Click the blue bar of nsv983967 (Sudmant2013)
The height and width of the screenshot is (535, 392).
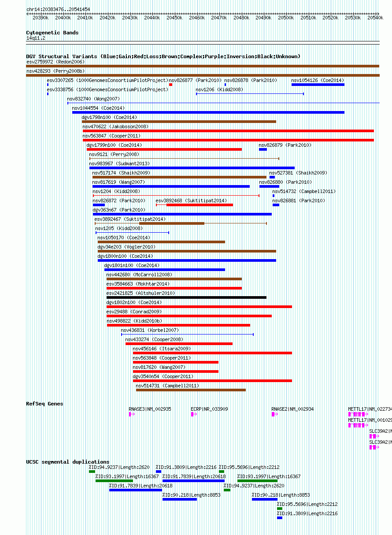(x=192, y=168)
